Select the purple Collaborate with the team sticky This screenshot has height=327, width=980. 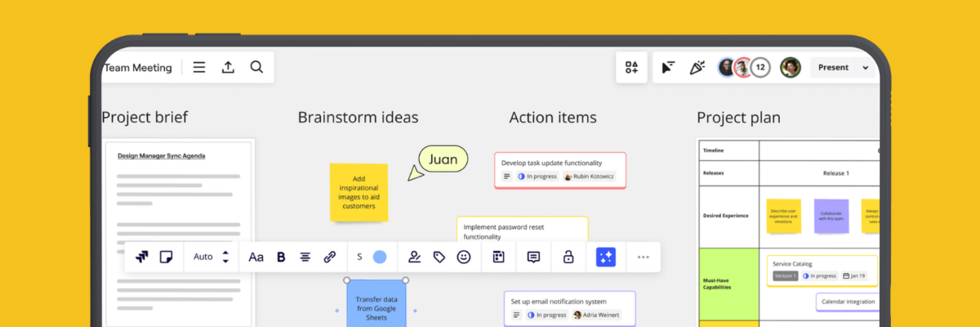pyautogui.click(x=831, y=216)
